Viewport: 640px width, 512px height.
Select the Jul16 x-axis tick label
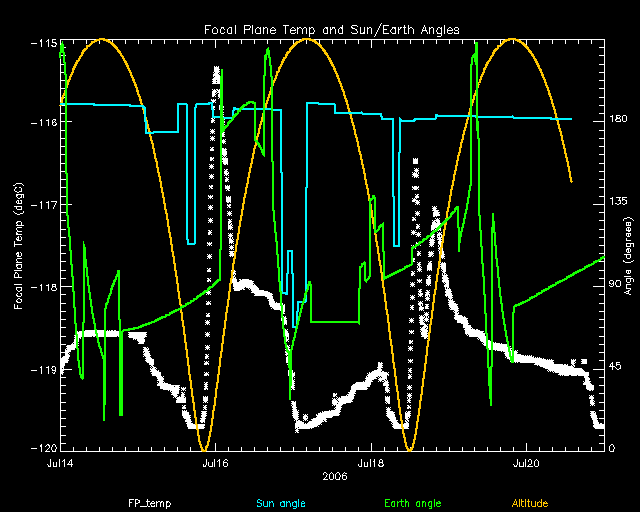pyautogui.click(x=215, y=464)
